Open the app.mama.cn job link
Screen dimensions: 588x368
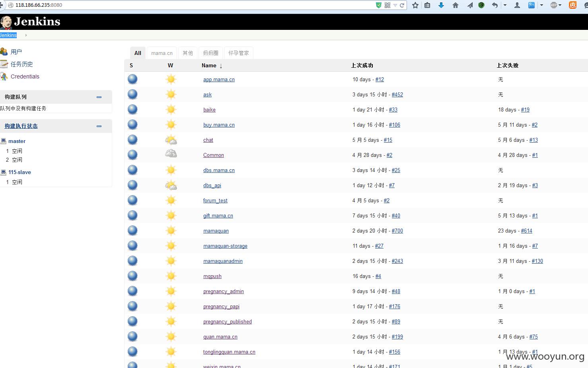(x=219, y=80)
